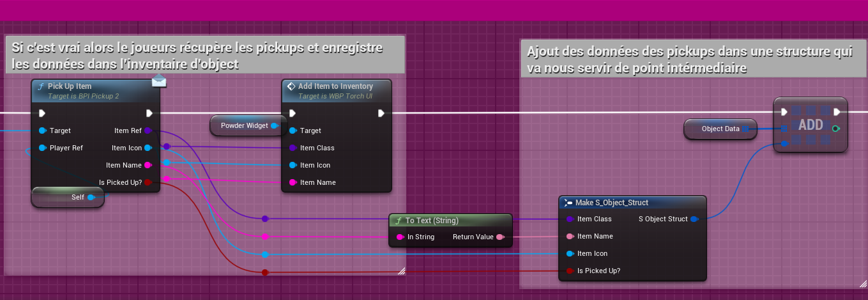Click the Self node output pin
This screenshot has height=300, width=868.
[x=91, y=198]
